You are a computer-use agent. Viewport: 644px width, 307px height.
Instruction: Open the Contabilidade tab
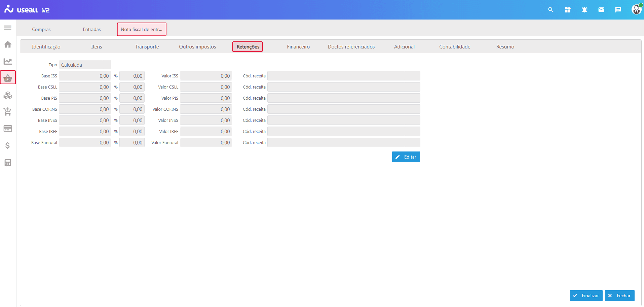pyautogui.click(x=454, y=47)
